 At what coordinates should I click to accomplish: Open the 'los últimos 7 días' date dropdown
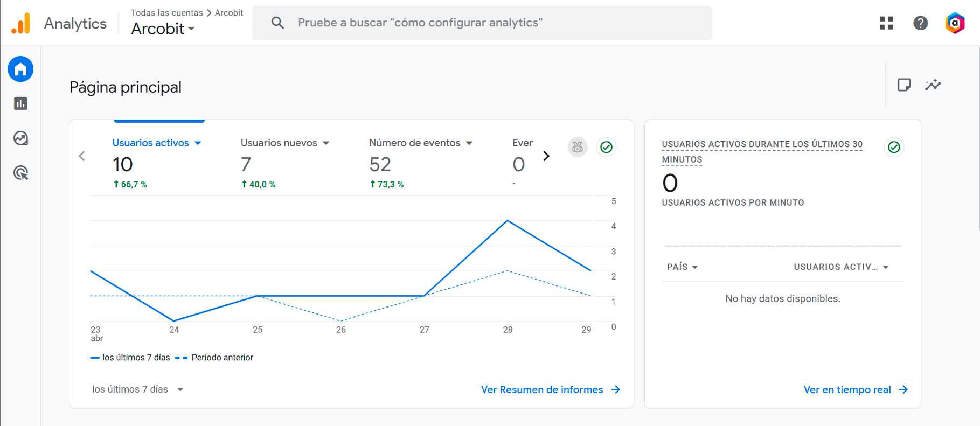(x=137, y=389)
